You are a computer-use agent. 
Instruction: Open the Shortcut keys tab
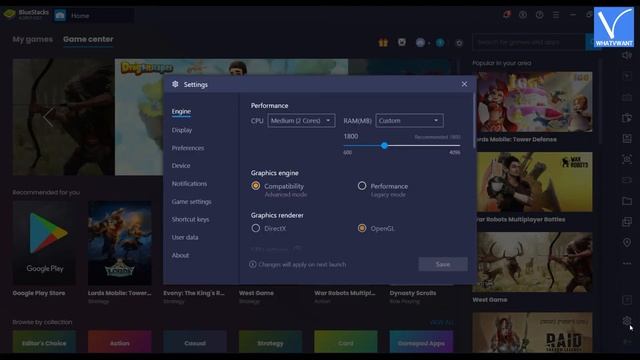tap(190, 219)
